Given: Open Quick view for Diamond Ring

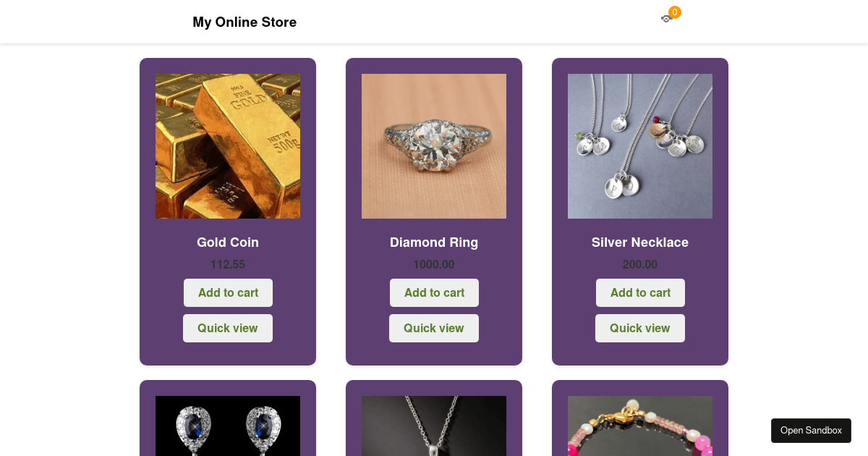Looking at the screenshot, I should click(x=434, y=328).
